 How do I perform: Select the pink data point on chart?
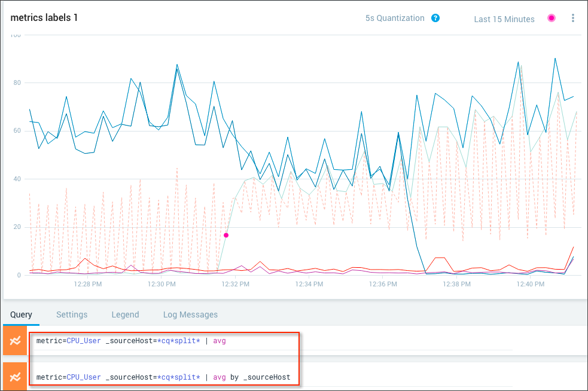pos(226,235)
